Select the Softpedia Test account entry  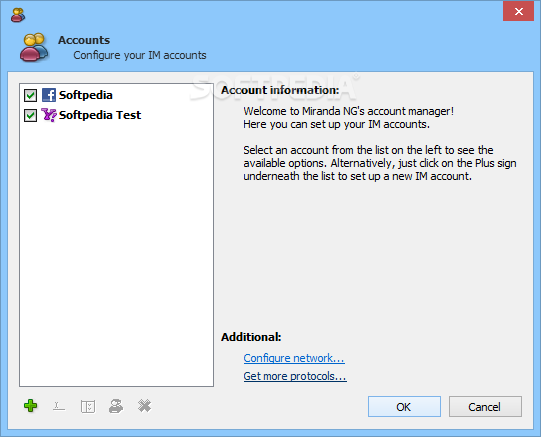pyautogui.click(x=100, y=115)
